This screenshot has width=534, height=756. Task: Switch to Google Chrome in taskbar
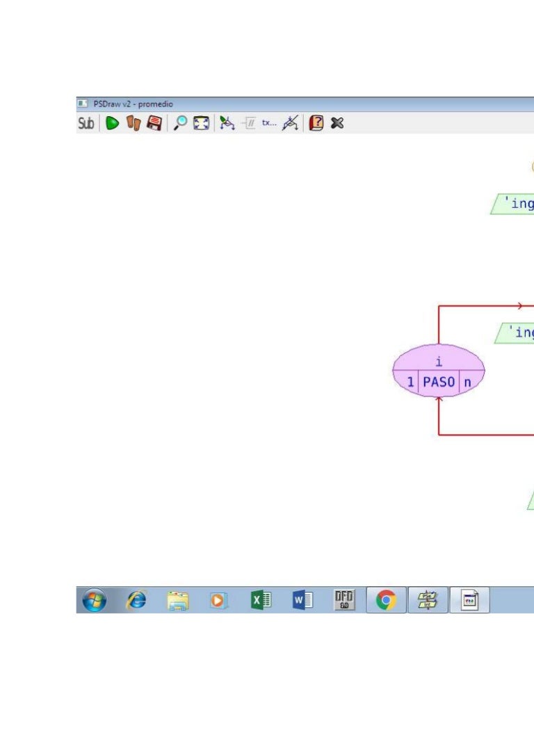386,600
